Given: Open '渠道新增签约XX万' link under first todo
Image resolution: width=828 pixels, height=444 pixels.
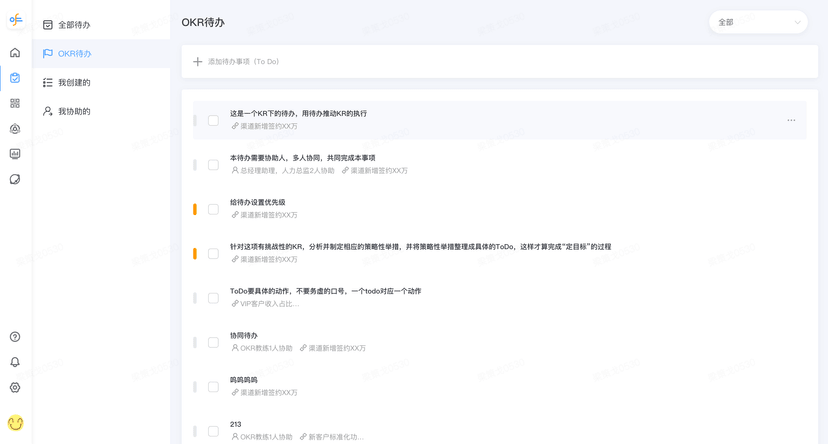Looking at the screenshot, I should pos(269,126).
